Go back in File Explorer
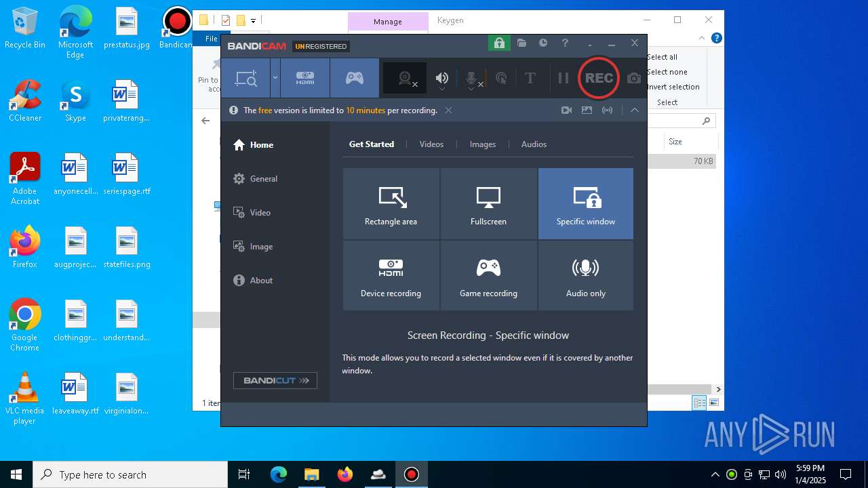The image size is (868, 488). coord(205,121)
